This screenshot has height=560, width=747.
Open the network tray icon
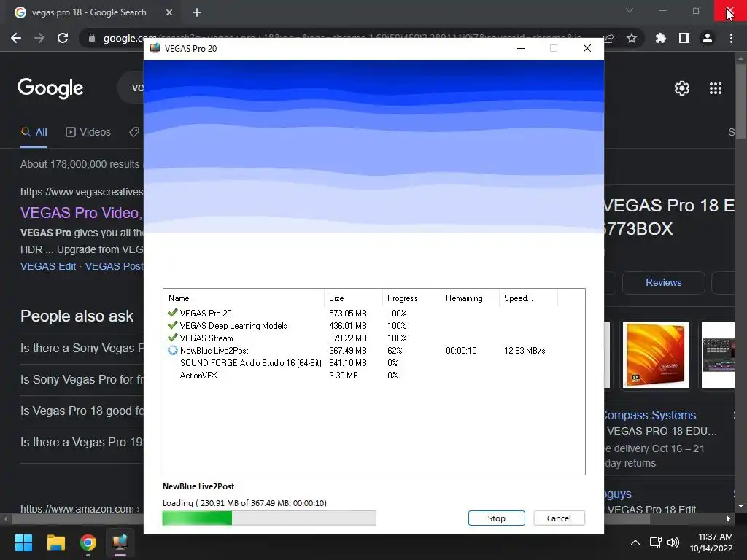click(656, 542)
